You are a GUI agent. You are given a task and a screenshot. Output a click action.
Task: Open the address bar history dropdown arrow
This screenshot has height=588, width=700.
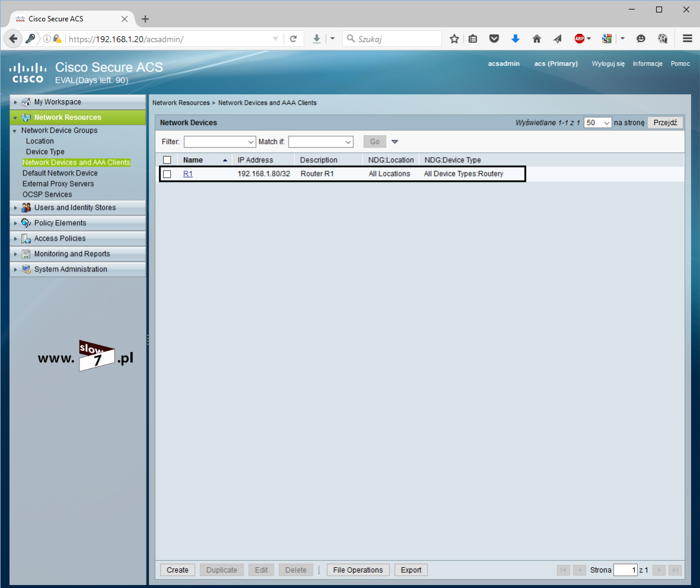(276, 39)
